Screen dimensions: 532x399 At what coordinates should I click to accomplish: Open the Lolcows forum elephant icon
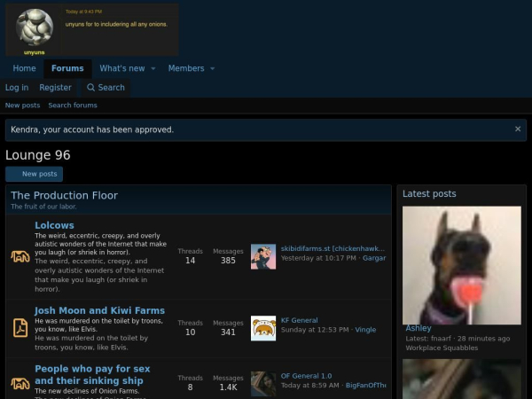[20, 256]
